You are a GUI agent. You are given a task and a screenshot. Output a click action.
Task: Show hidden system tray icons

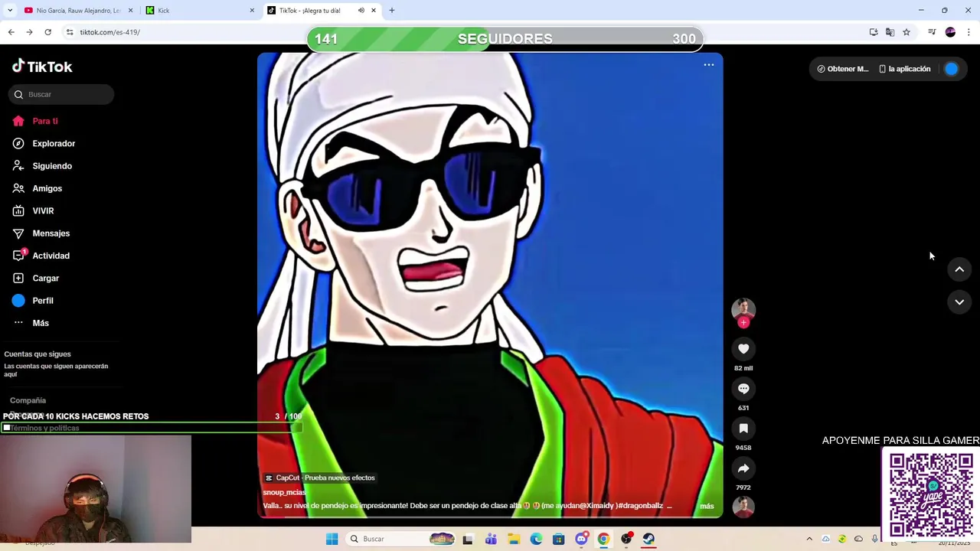tap(809, 540)
